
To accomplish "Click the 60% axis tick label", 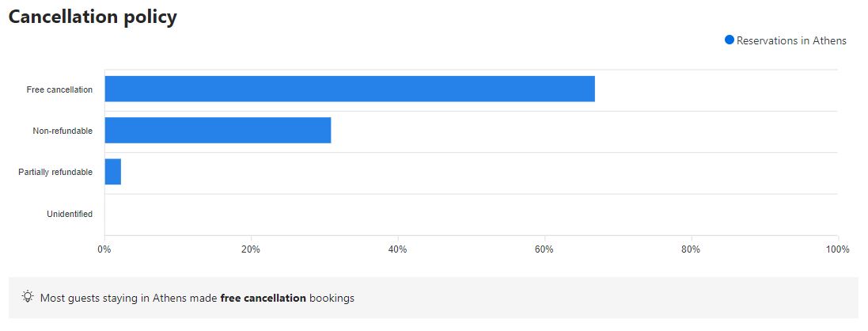I will (544, 250).
